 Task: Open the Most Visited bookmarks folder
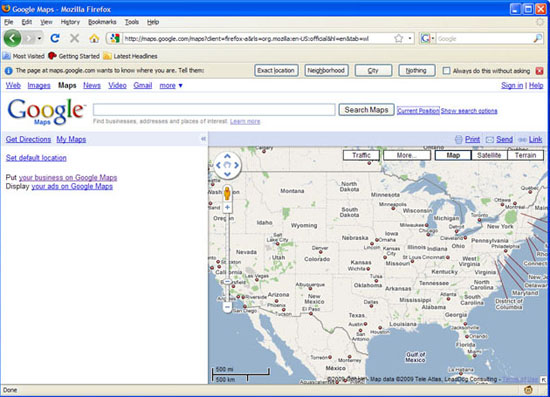coord(24,56)
